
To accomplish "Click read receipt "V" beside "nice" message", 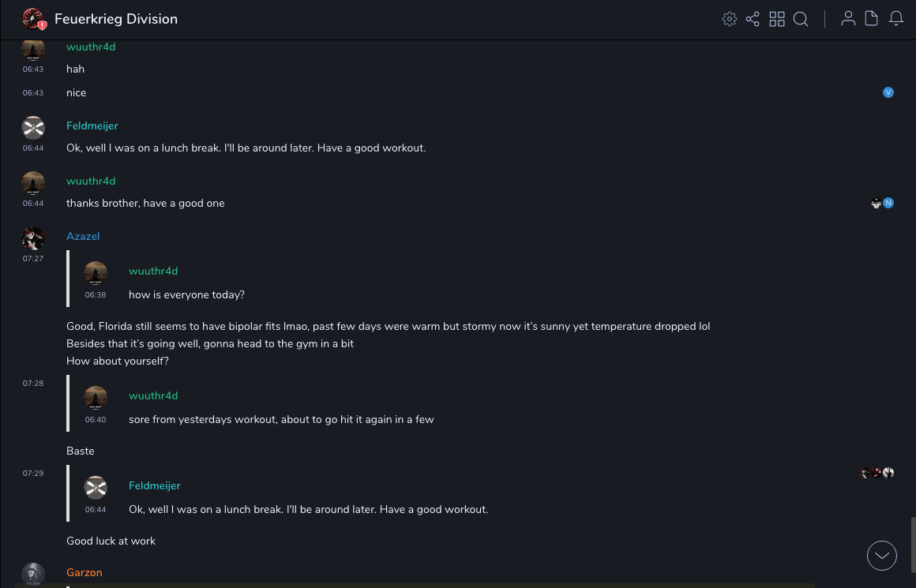I will point(888,92).
